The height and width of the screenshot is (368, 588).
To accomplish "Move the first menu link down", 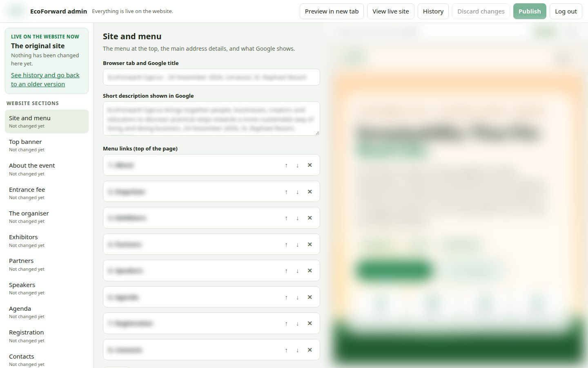I will 298,165.
